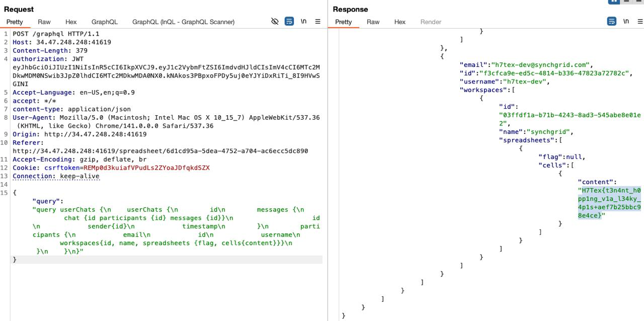The image size is (644, 321).
Task: Open the Render tab in Response
Action: coord(431,22)
